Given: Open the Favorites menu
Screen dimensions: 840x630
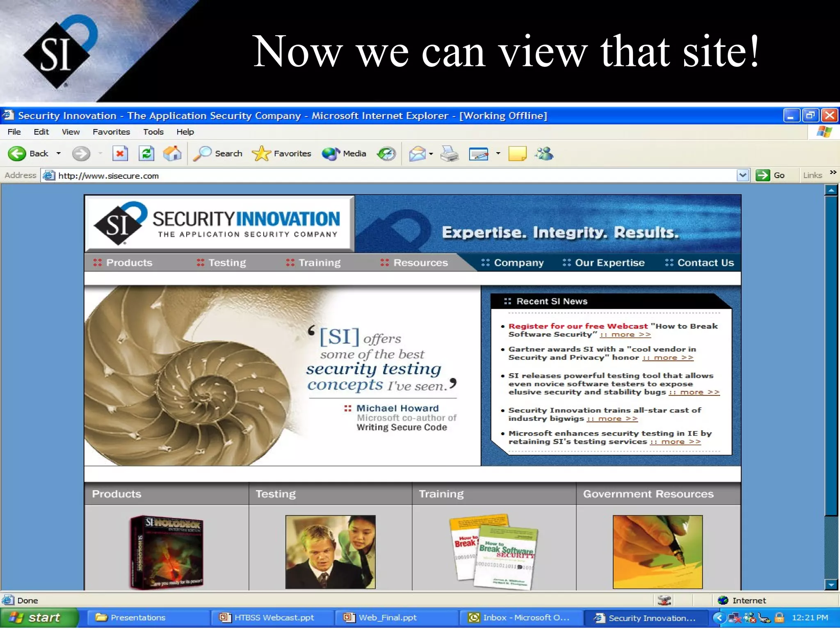Looking at the screenshot, I should click(x=111, y=132).
